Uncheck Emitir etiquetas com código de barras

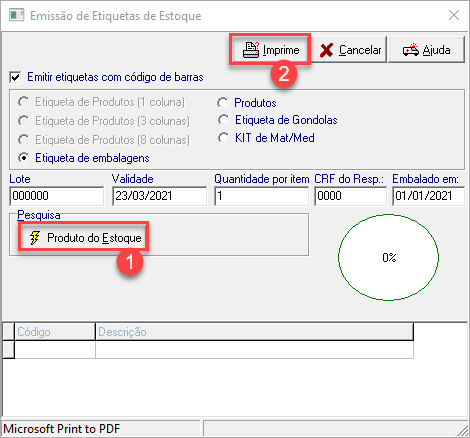(x=15, y=77)
